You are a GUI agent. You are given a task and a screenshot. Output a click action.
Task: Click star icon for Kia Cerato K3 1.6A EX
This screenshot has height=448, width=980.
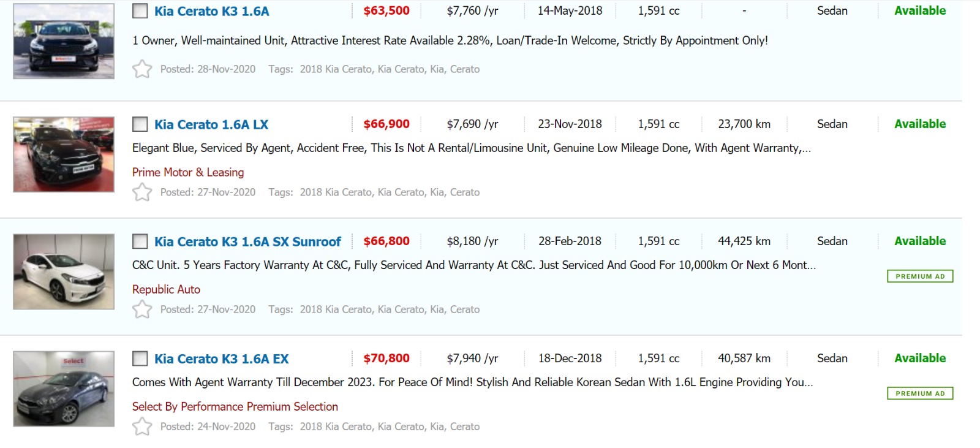tap(142, 426)
